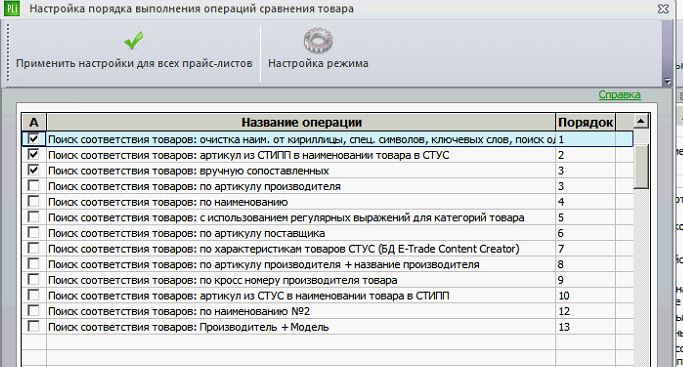Click the 'Настройка режима' label
This screenshot has height=367, width=683.
(x=318, y=64)
